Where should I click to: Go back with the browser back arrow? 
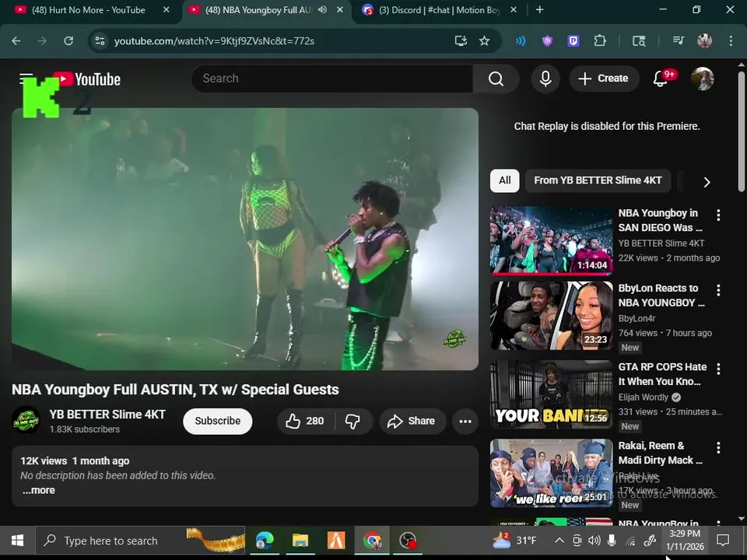pyautogui.click(x=16, y=41)
